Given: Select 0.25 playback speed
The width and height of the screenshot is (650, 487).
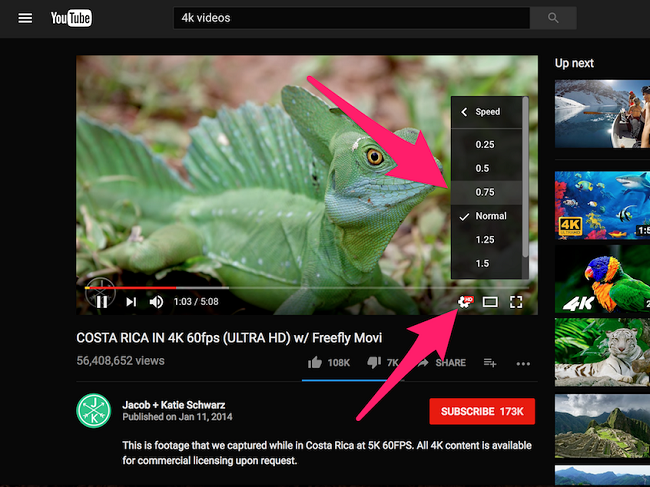Looking at the screenshot, I should point(487,145).
